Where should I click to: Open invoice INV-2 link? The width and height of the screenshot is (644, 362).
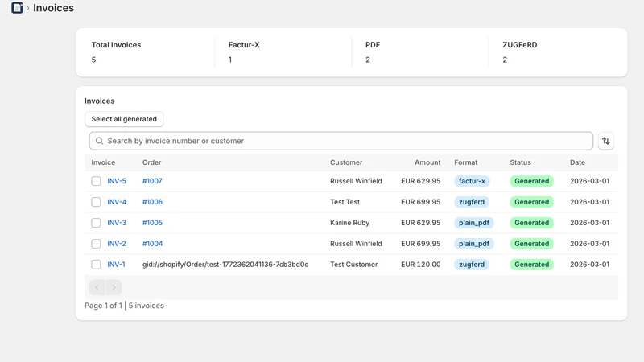point(117,244)
